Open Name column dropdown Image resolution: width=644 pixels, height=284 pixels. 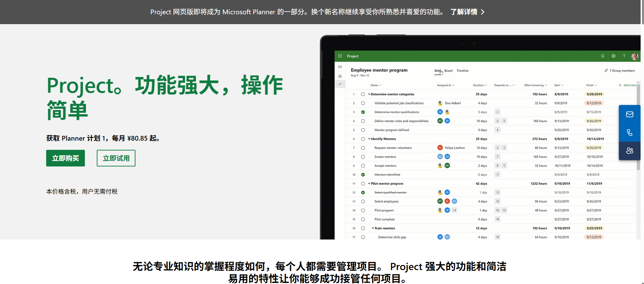click(x=380, y=85)
